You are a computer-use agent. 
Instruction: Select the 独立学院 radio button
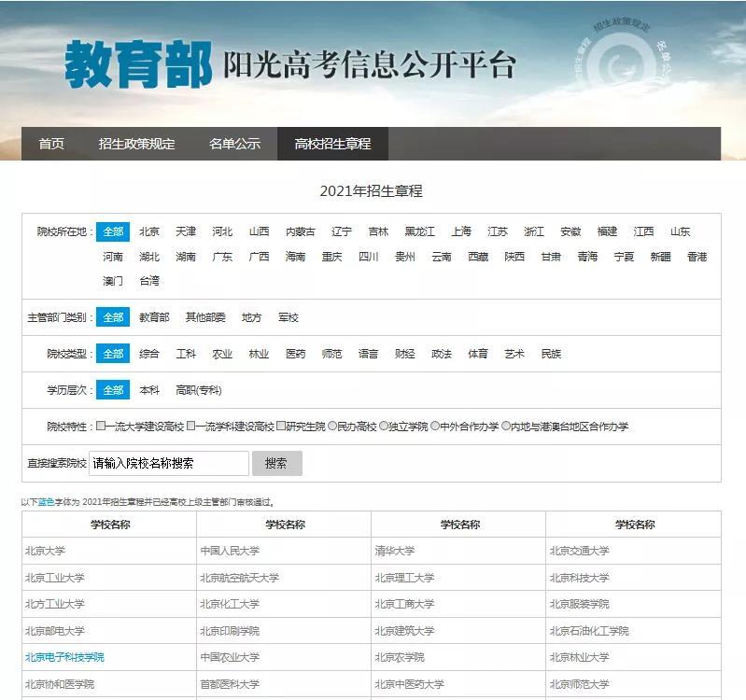pos(384,426)
